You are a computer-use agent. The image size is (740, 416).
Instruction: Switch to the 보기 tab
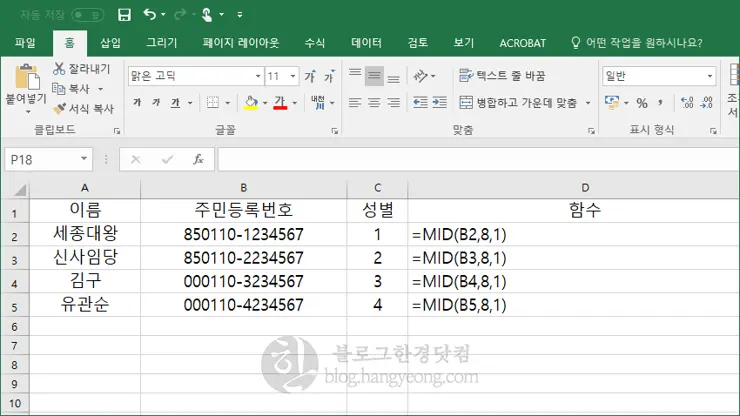463,43
